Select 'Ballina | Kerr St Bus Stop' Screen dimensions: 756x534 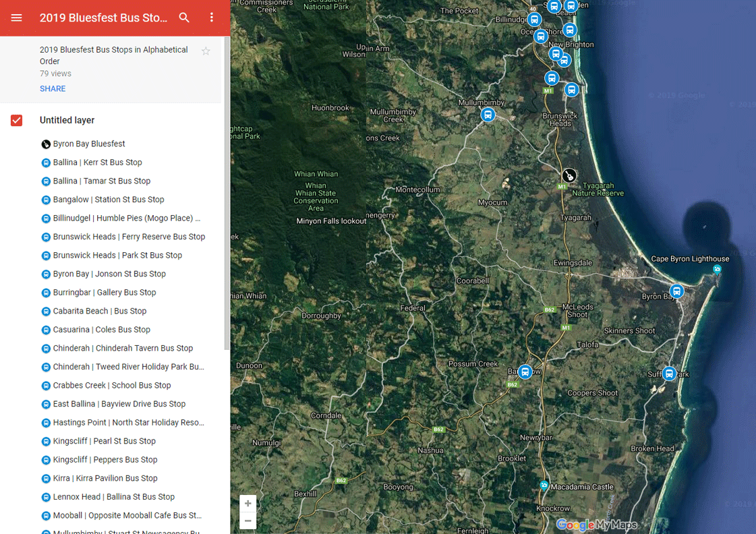pos(97,162)
